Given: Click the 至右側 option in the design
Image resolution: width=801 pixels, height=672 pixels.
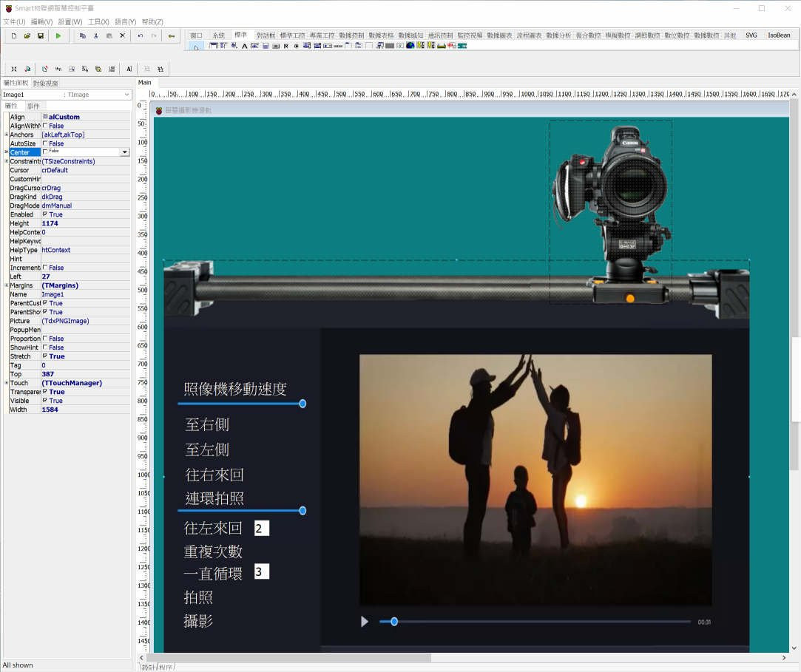Looking at the screenshot, I should point(207,424).
